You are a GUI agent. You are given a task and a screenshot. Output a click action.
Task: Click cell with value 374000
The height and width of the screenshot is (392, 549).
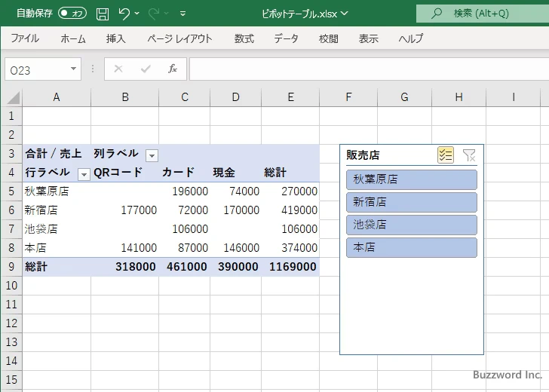[290, 248]
